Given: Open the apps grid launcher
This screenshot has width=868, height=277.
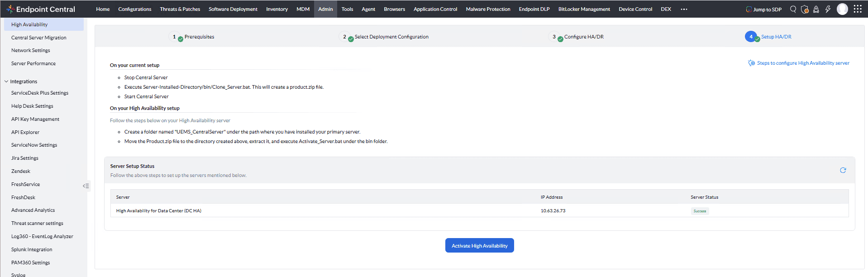Looking at the screenshot, I should [858, 9].
